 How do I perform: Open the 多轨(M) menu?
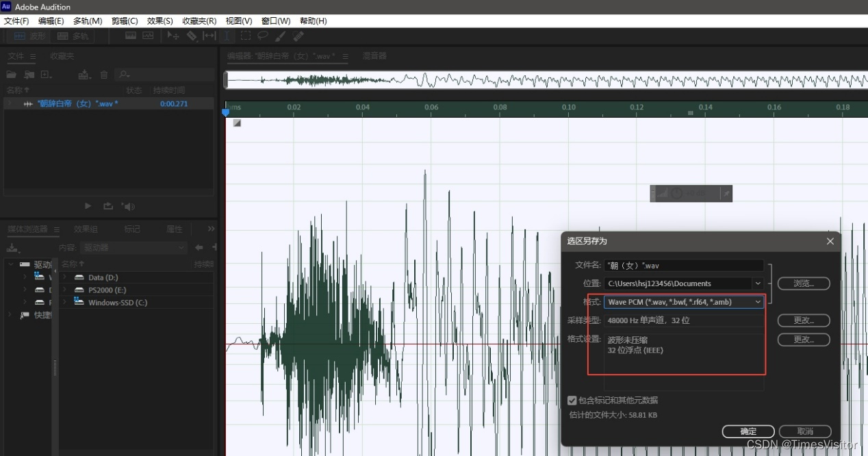point(88,21)
